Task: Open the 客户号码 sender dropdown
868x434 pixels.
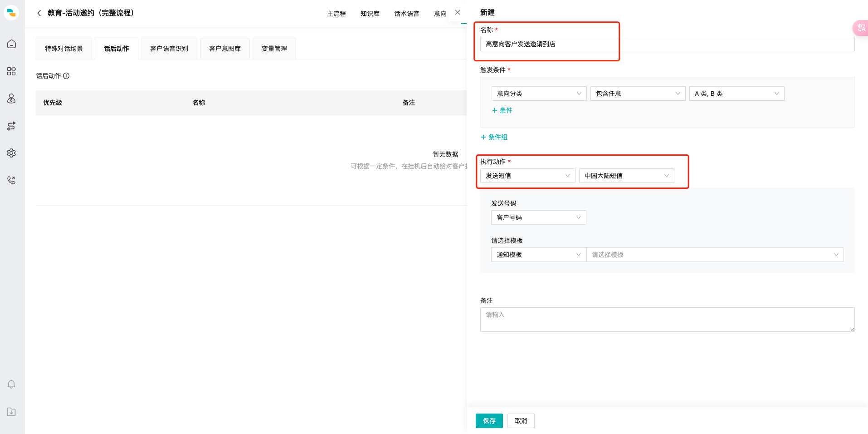Action: coord(539,217)
